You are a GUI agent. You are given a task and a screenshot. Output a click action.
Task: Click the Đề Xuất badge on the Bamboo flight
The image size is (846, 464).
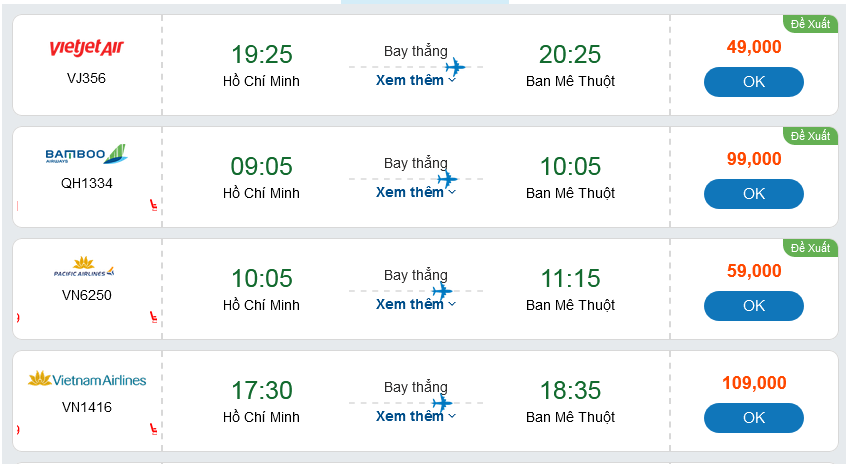[810, 136]
